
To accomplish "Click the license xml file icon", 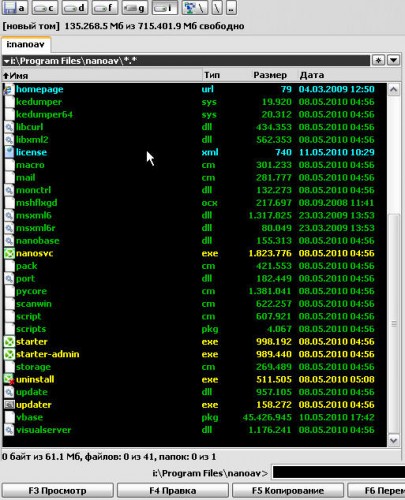I will pos(9,152).
